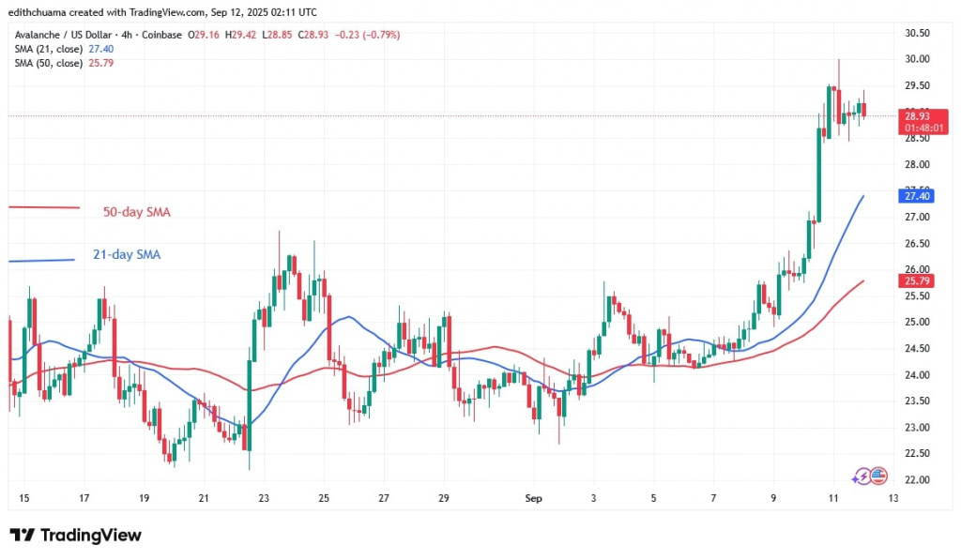Screen dimensions: 961x560
Task: Click the red line beside 50-day SMA label
Action: coord(44,207)
